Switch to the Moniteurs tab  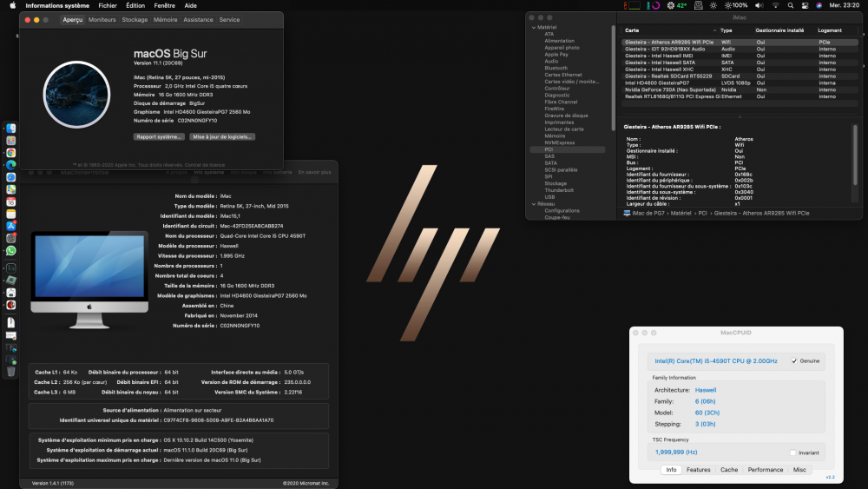click(x=102, y=19)
